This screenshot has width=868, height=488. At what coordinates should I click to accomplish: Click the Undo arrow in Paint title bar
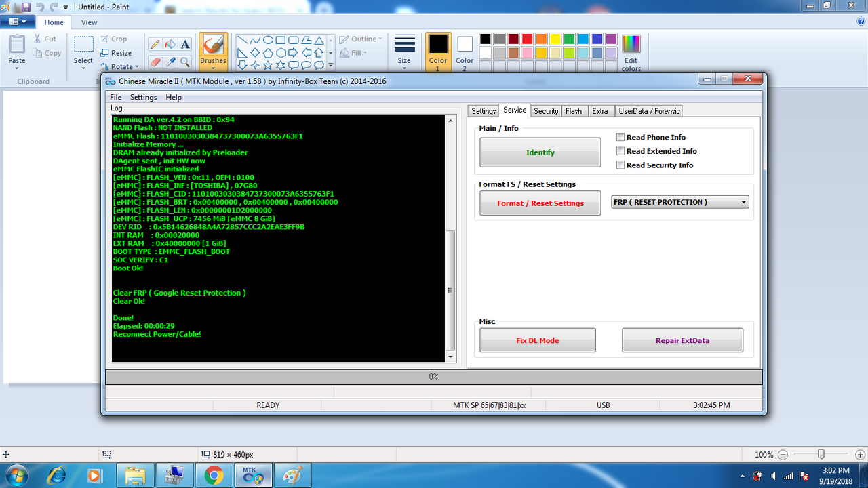tap(40, 7)
